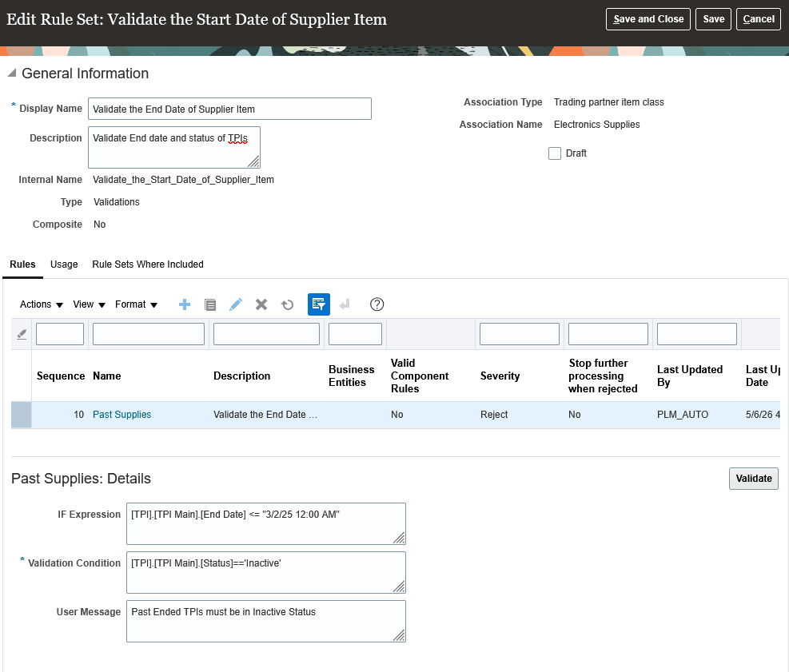
Task: Click the Validation Condition box resize handle
Action: (x=399, y=587)
